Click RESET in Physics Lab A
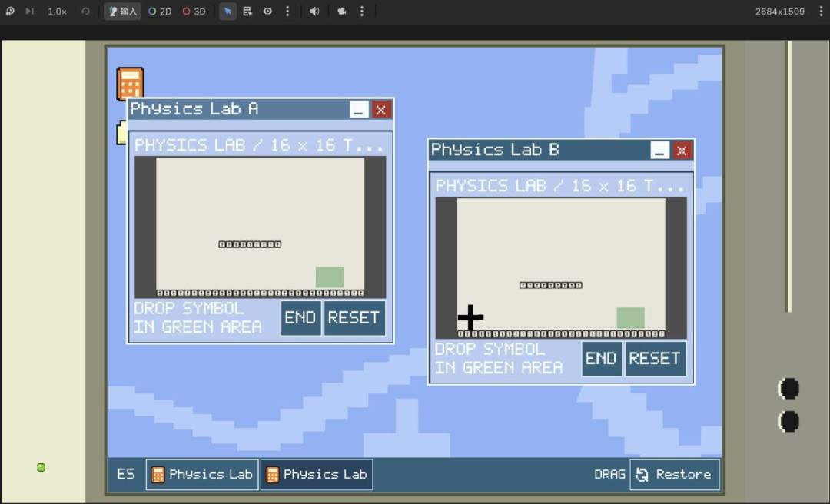The width and height of the screenshot is (830, 504). [354, 317]
